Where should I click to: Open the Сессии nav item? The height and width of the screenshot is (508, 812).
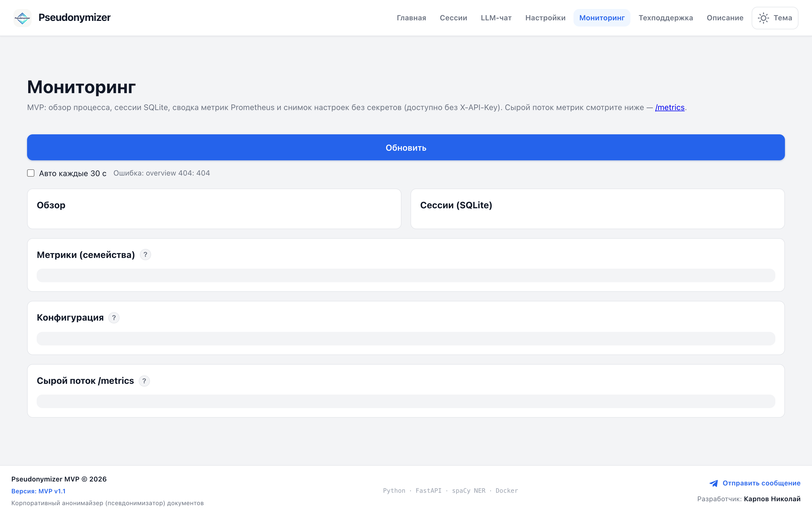coord(453,18)
